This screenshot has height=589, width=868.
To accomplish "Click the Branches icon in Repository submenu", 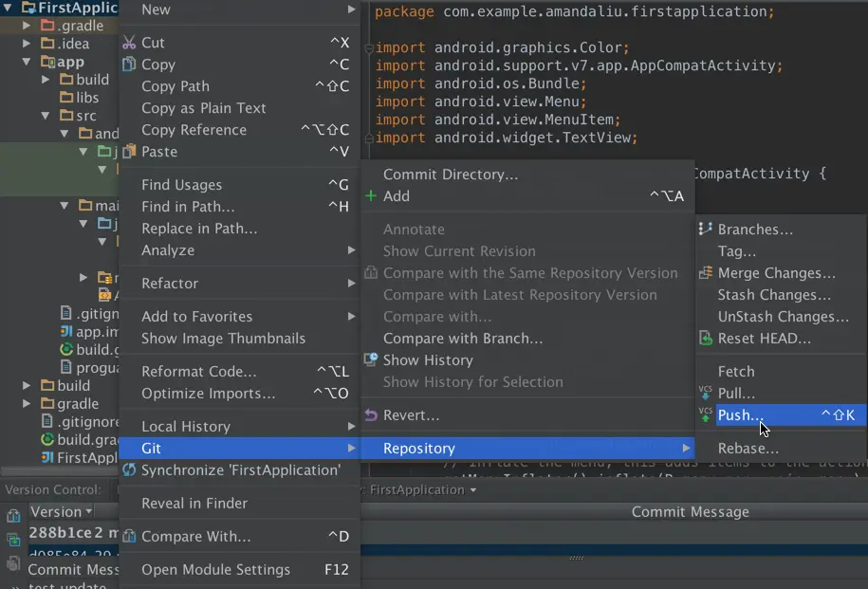I will coord(706,230).
